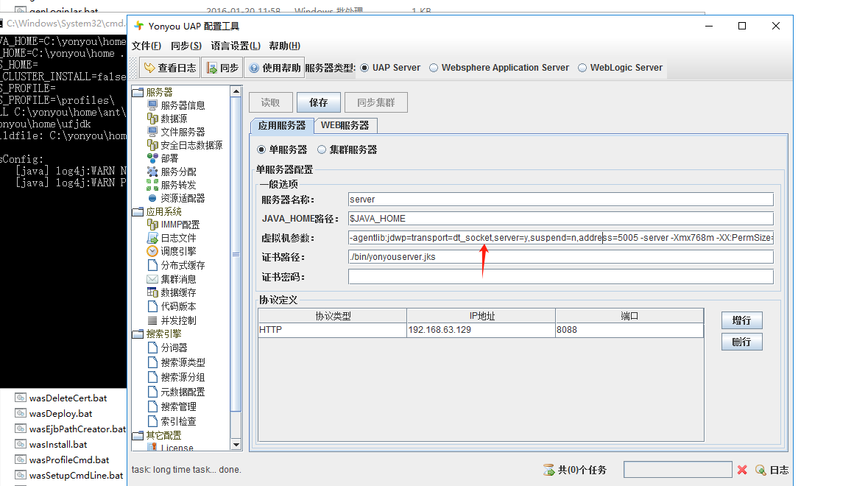868x486 pixels.
Task: Choose WebLogic Server as server type
Action: pos(582,68)
